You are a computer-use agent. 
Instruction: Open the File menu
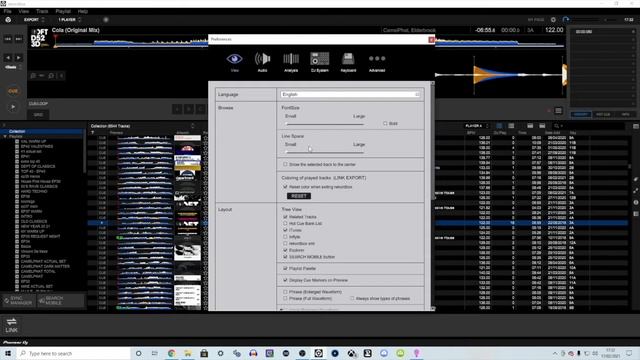(7, 11)
